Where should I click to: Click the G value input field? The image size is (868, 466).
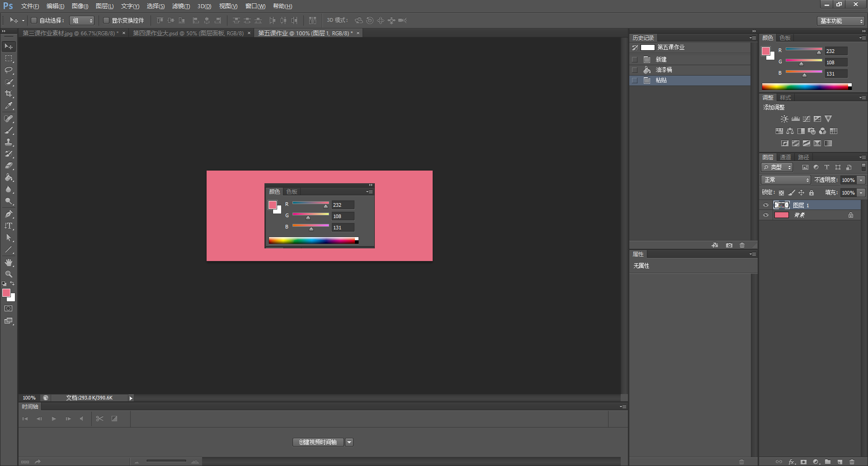836,62
